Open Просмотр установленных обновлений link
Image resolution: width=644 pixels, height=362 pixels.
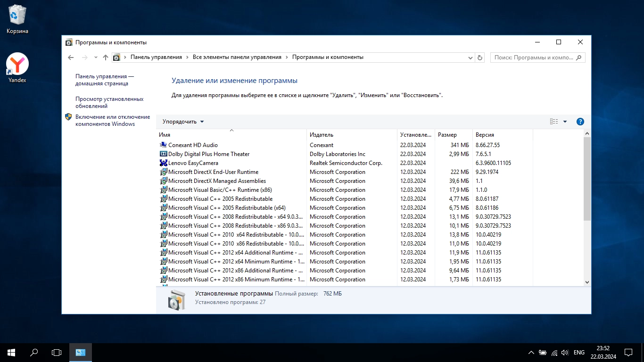coord(109,102)
